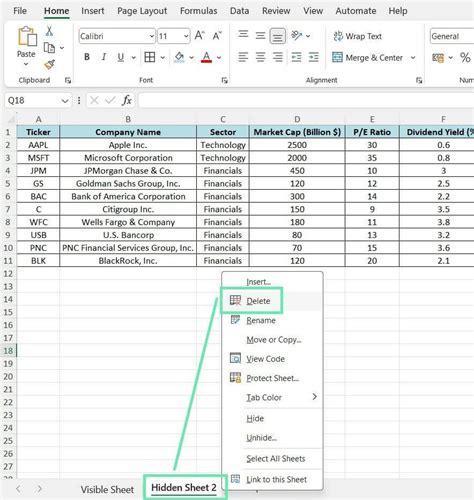Click Wrap Text button

point(357,36)
